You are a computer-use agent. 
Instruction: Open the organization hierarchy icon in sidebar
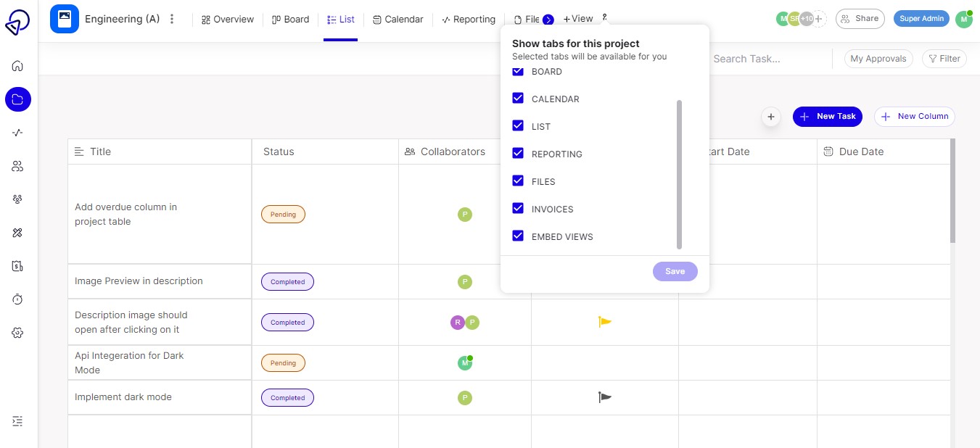coord(17,199)
